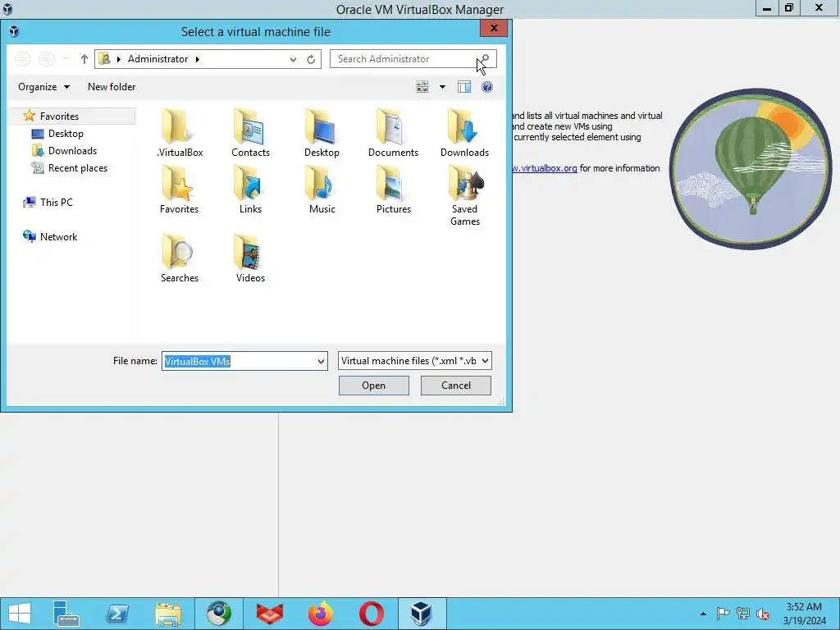
Task: Click VirtualBox taskbar button
Action: click(422, 614)
